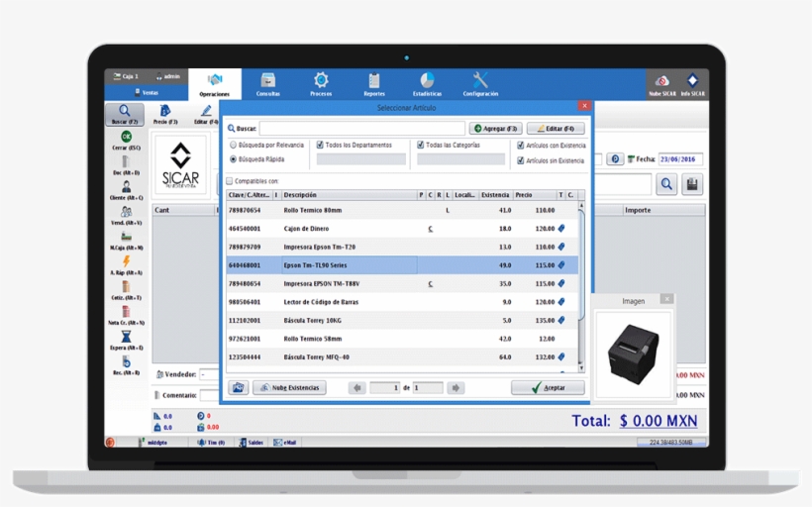The width and height of the screenshot is (812, 507).
Task: Open the Categorías combo box
Action: point(460,158)
